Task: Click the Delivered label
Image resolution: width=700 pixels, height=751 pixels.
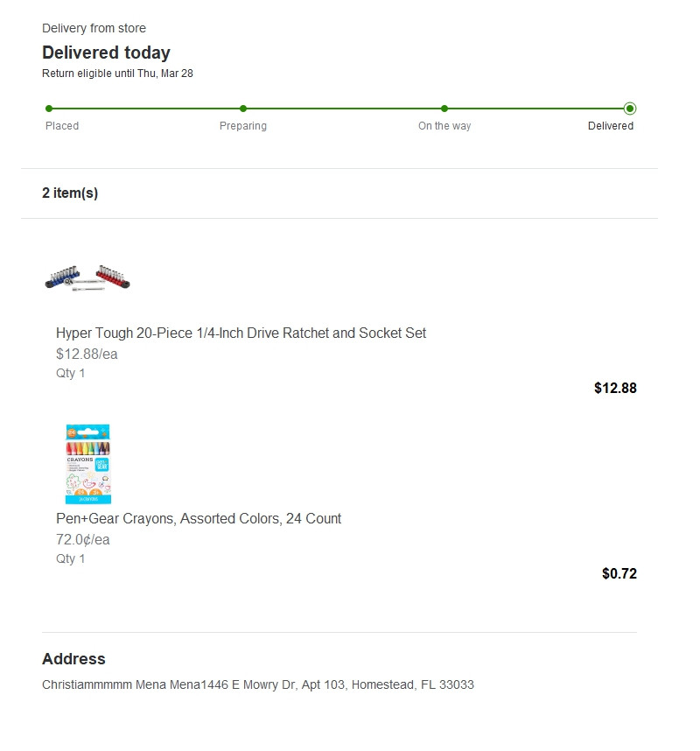Action: tap(611, 126)
